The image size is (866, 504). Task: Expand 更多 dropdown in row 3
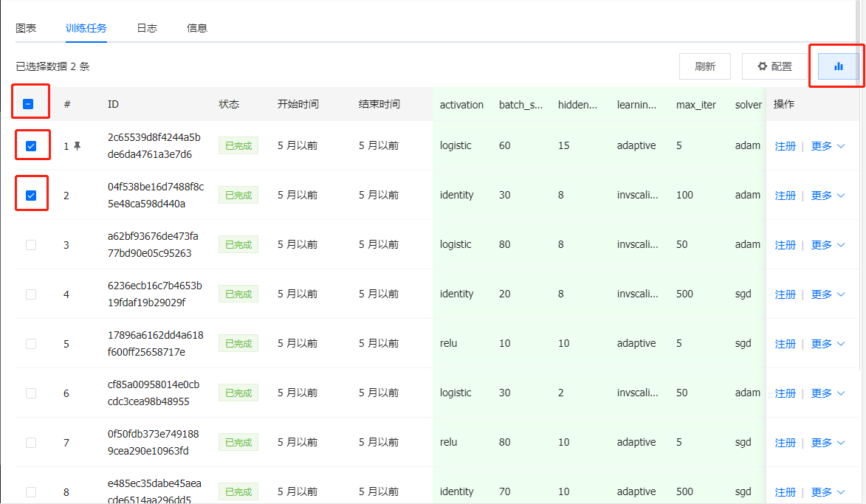[828, 244]
